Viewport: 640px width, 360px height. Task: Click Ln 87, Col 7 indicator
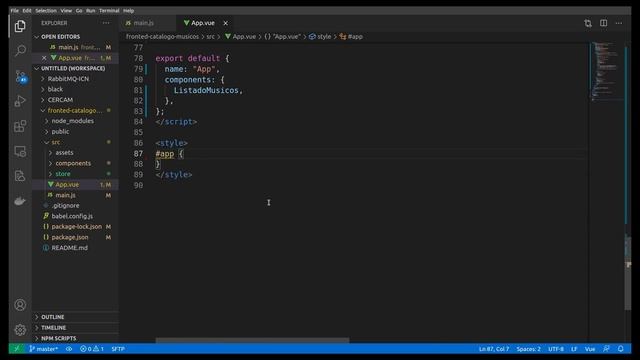(494, 349)
